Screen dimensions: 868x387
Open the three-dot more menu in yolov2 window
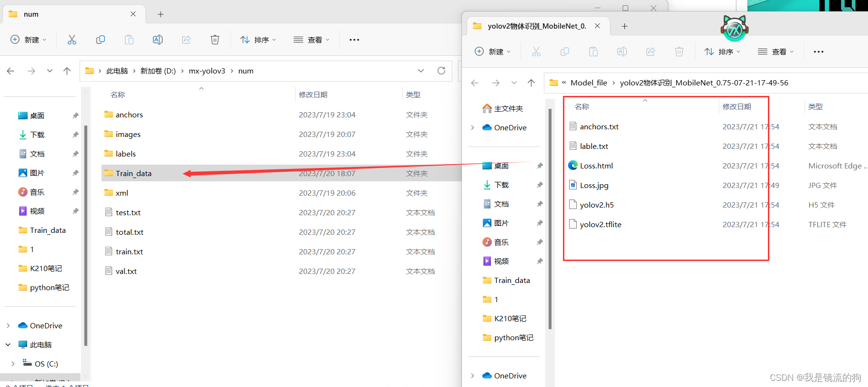818,52
